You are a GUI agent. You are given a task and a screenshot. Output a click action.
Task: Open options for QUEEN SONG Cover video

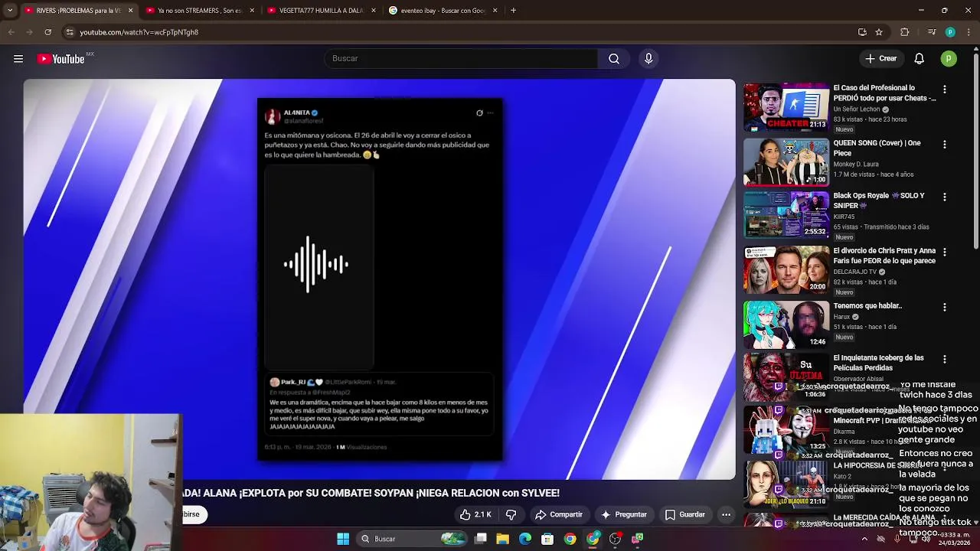coord(944,145)
